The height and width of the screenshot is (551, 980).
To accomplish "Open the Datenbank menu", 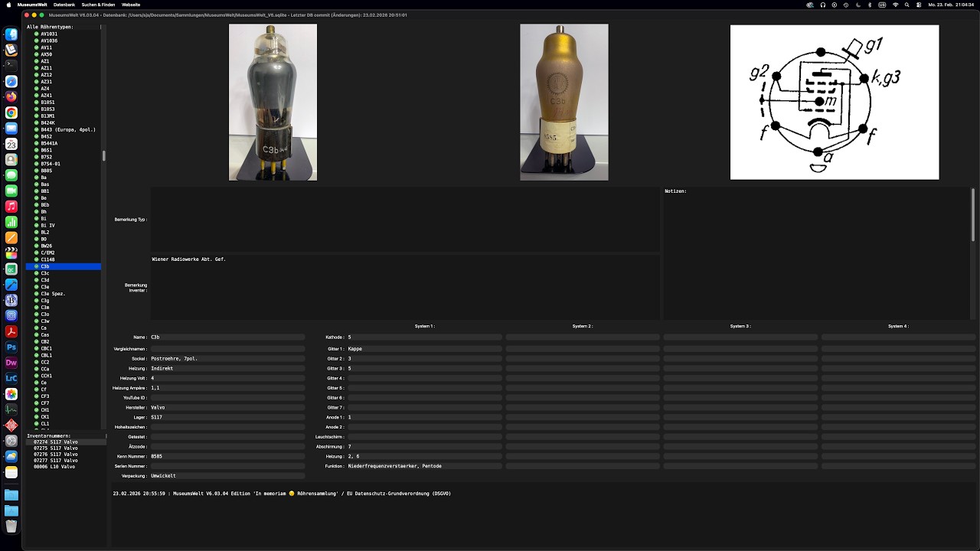I will [64, 5].
